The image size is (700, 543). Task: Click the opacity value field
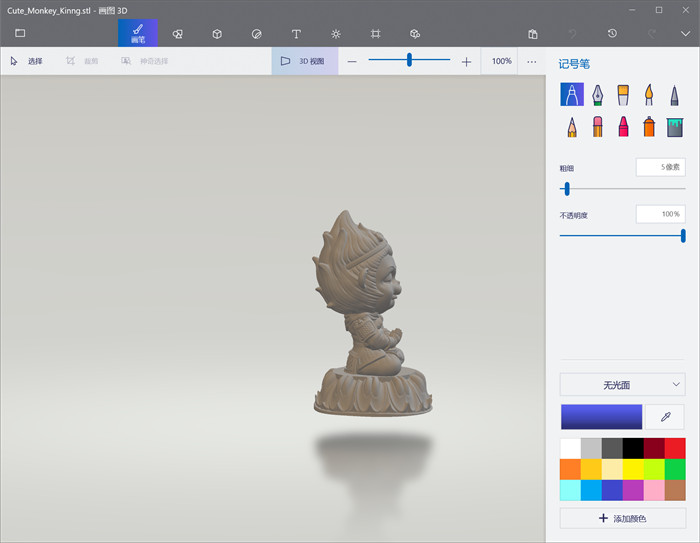coord(661,214)
